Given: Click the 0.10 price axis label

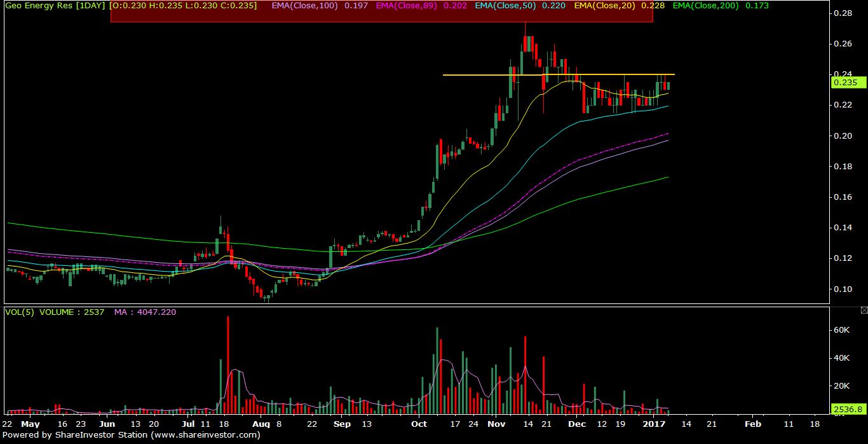Looking at the screenshot, I should [843, 289].
